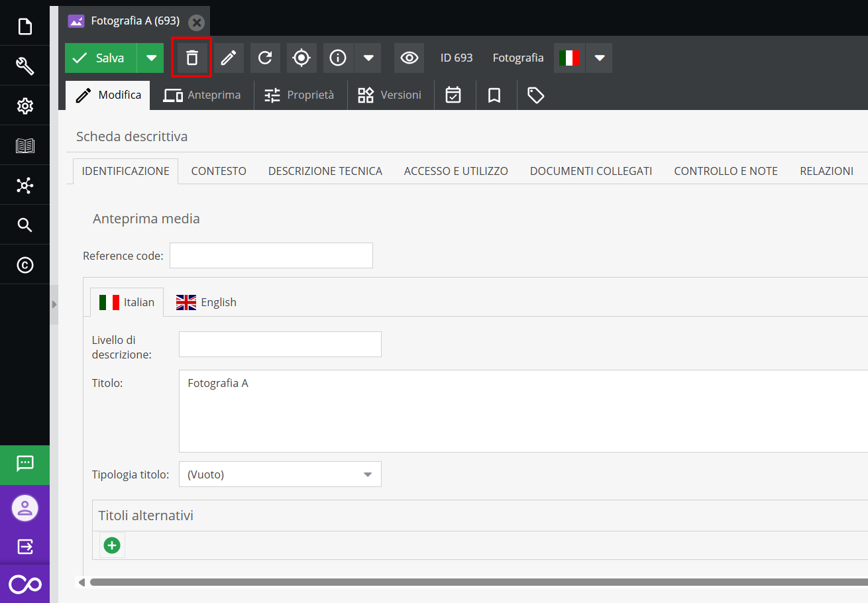Select the English language tab
The image size is (868, 603).
coord(206,302)
